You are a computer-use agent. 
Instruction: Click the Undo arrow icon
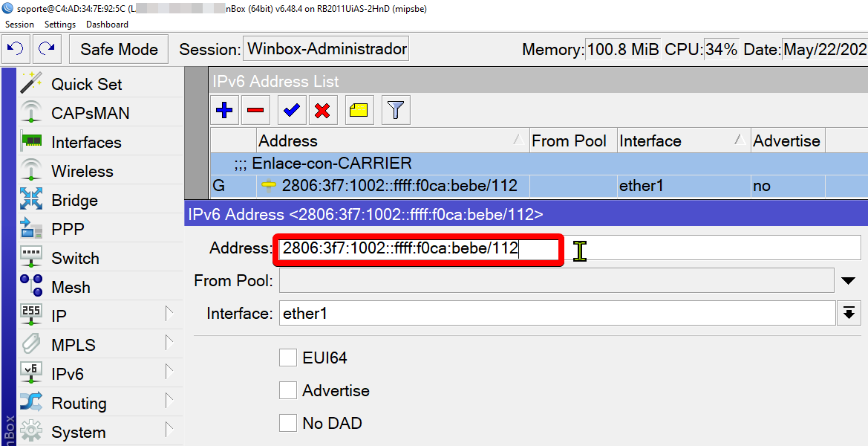(x=16, y=48)
